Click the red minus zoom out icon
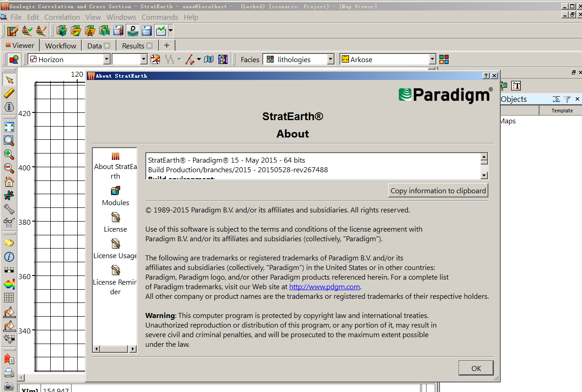This screenshot has width=582, height=392. click(9, 168)
